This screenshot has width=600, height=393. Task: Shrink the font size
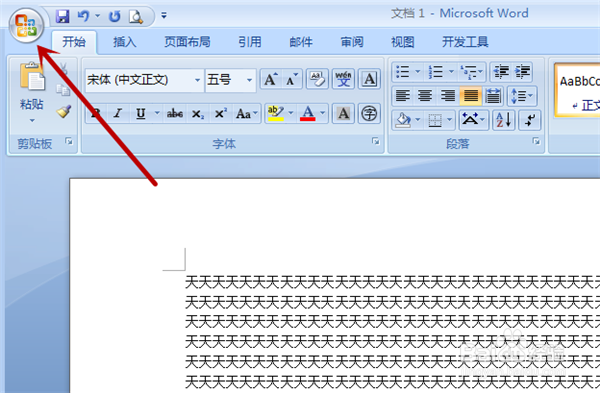click(x=292, y=79)
